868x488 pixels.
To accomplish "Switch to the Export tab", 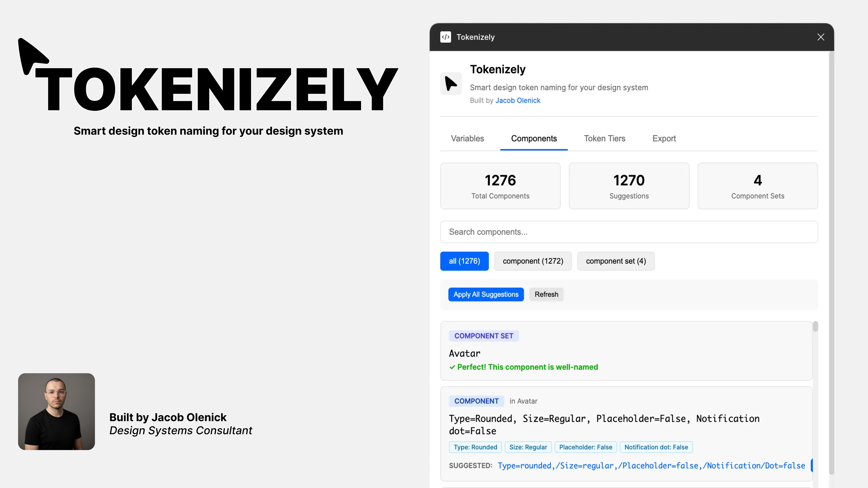I will tap(664, 138).
